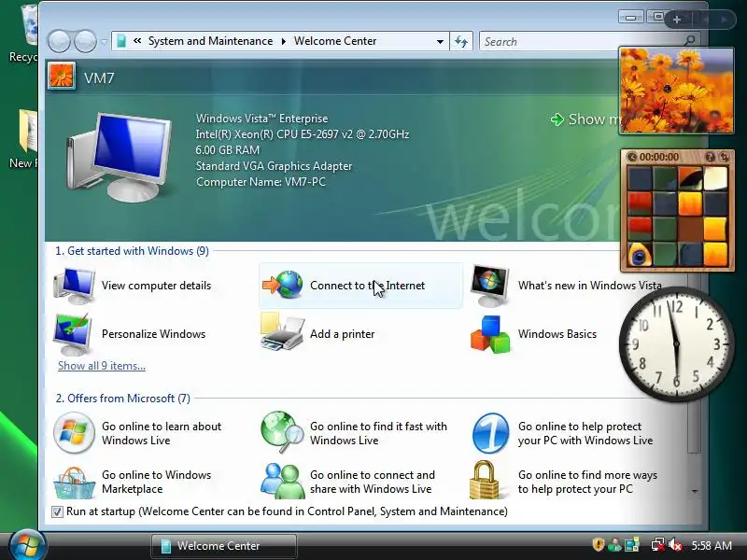Screen dimensions: 747x560
Task: Click the sidebar add gadget plus button
Action: 676,20
